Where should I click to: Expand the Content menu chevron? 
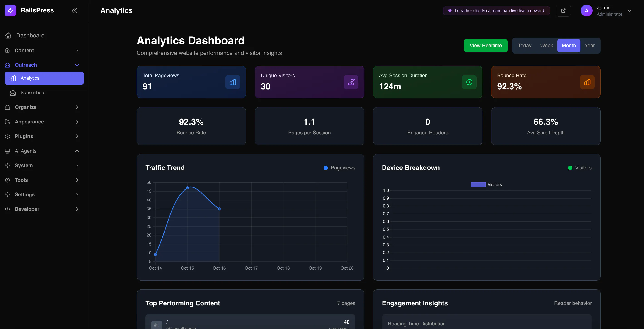pos(77,51)
